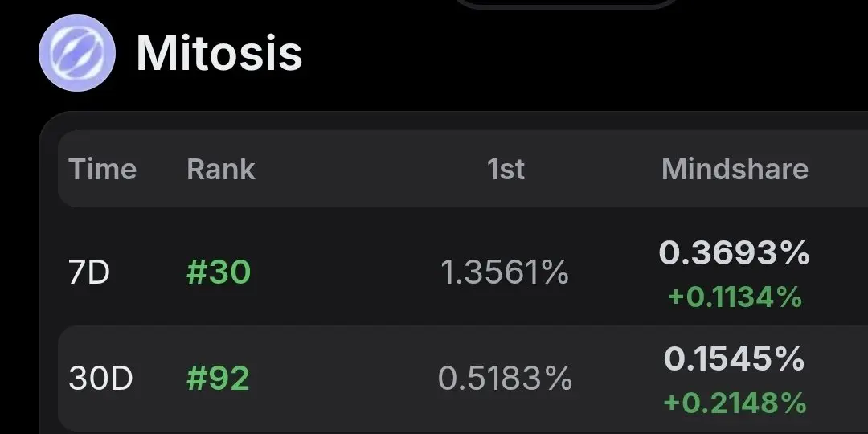Sort by the Rank column header
Image resolution: width=868 pixels, height=434 pixels.
pyautogui.click(x=221, y=169)
